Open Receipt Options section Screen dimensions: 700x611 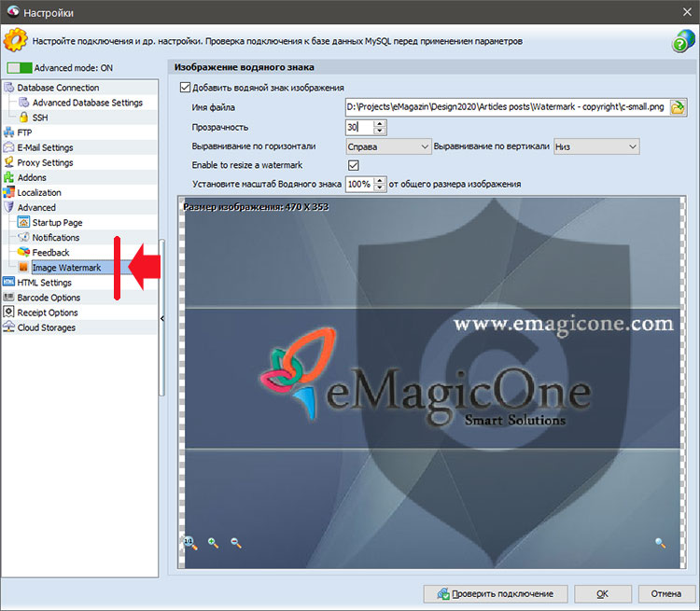pos(48,312)
